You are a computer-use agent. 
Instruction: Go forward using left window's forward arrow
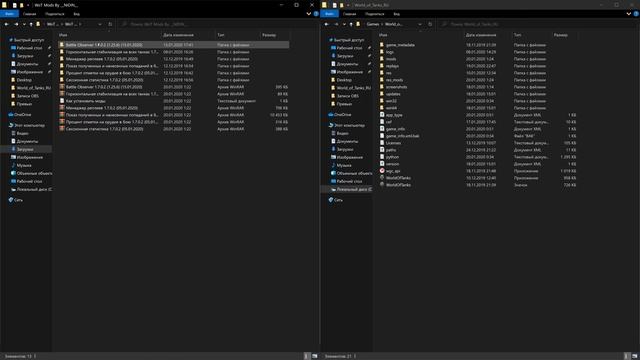coord(16,24)
